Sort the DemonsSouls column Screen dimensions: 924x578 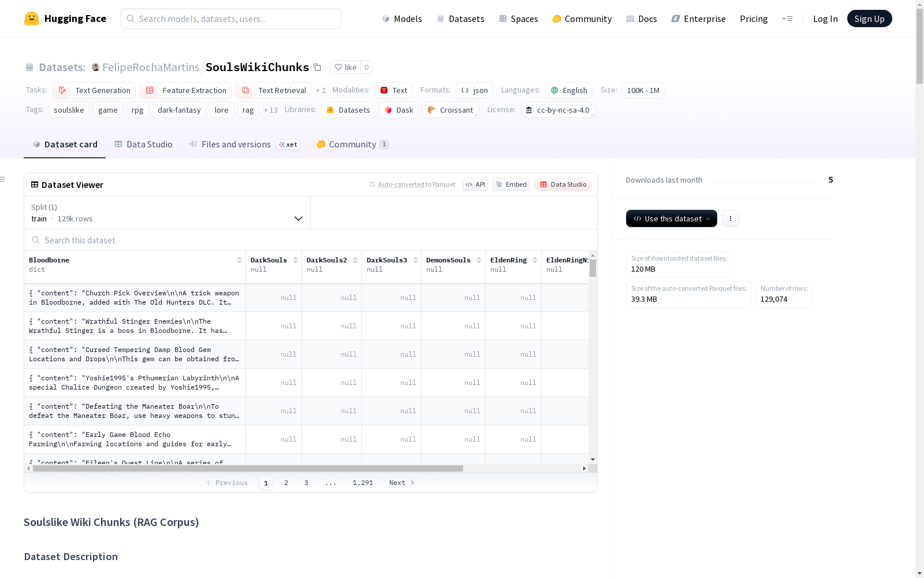479,260
